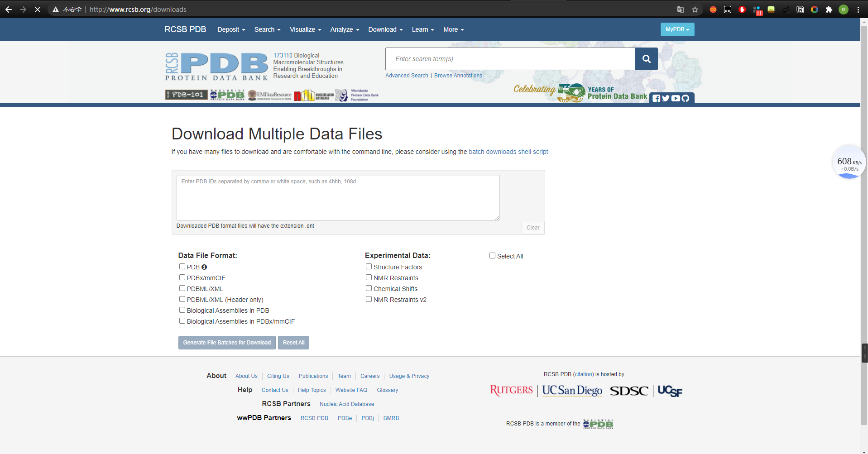Check the PDB format checkbox

click(x=182, y=267)
